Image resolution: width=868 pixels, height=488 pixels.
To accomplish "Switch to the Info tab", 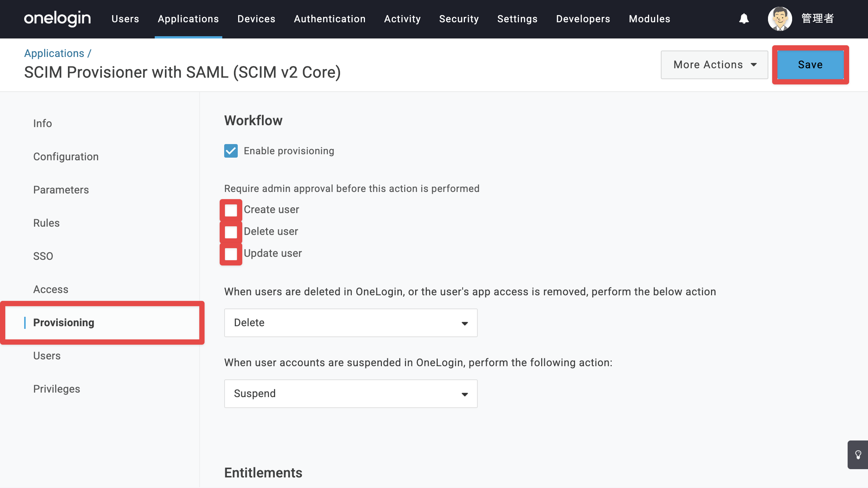I will (x=43, y=123).
